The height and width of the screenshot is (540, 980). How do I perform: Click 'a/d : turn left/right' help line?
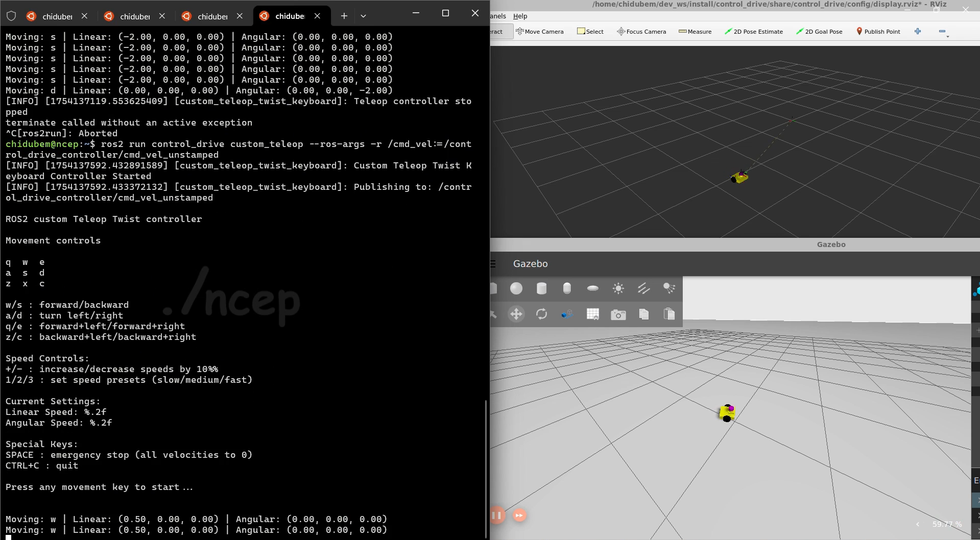pos(64,315)
